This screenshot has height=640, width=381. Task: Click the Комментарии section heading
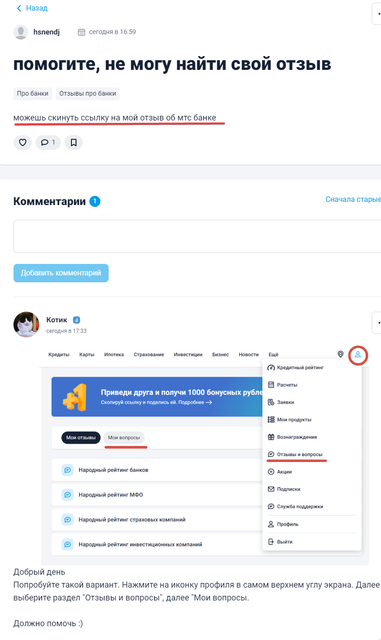(49, 201)
